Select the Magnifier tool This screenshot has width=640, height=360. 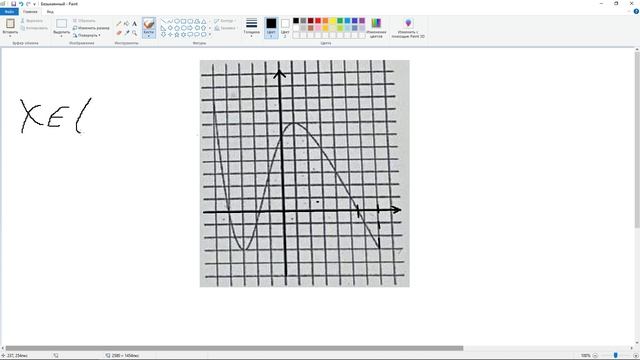pos(134,33)
